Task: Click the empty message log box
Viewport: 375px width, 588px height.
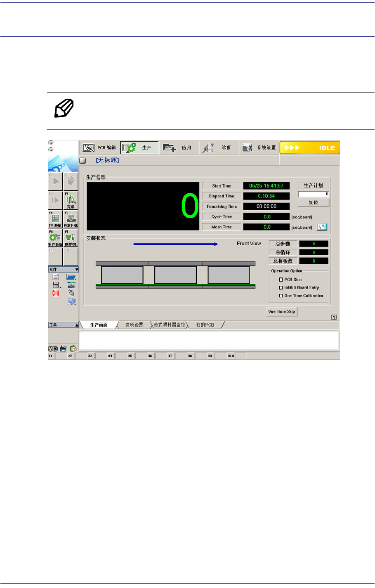Action: tap(209, 340)
